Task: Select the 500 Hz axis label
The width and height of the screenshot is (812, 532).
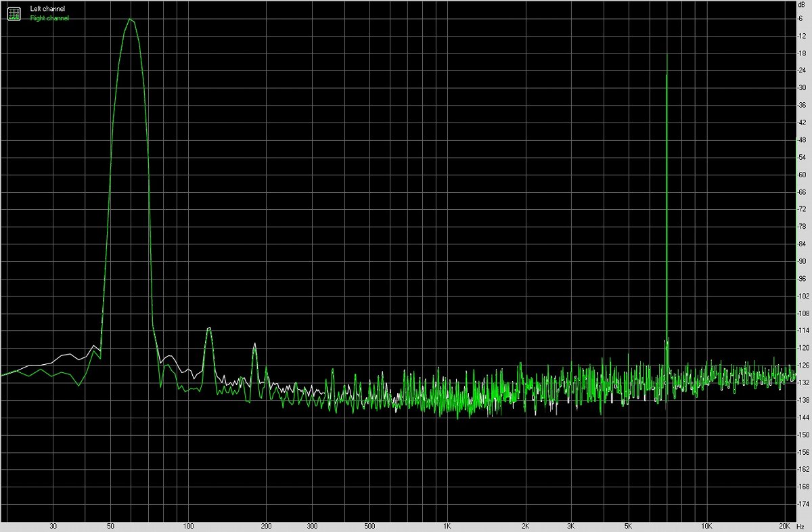Action: click(x=370, y=525)
